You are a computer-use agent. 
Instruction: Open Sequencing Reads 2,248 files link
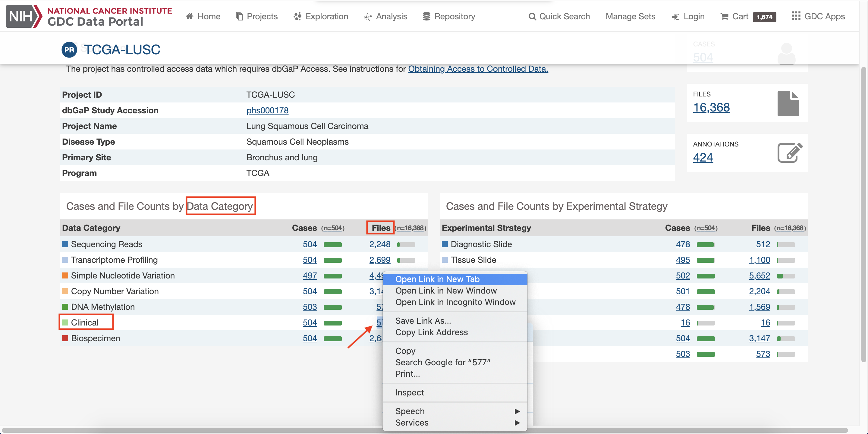click(380, 244)
